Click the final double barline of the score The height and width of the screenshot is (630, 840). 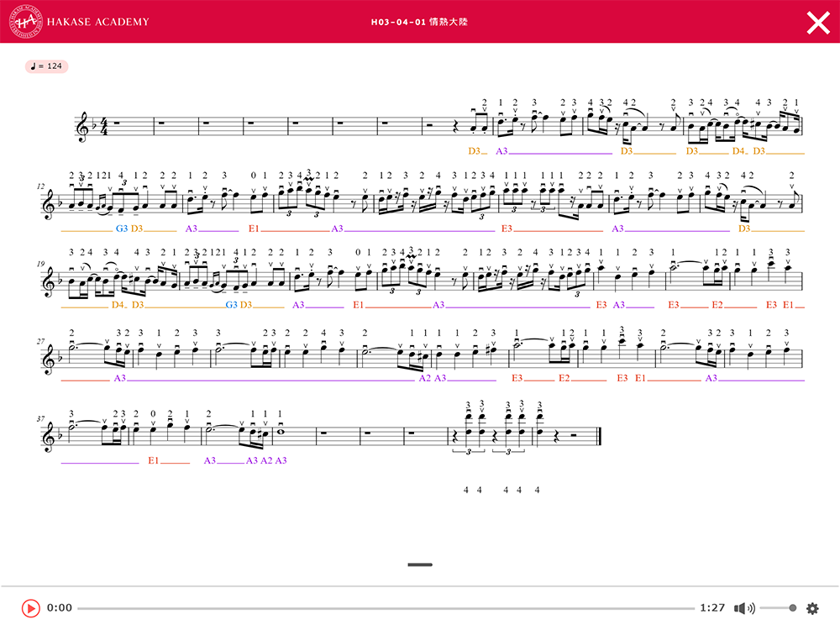pyautogui.click(x=599, y=437)
